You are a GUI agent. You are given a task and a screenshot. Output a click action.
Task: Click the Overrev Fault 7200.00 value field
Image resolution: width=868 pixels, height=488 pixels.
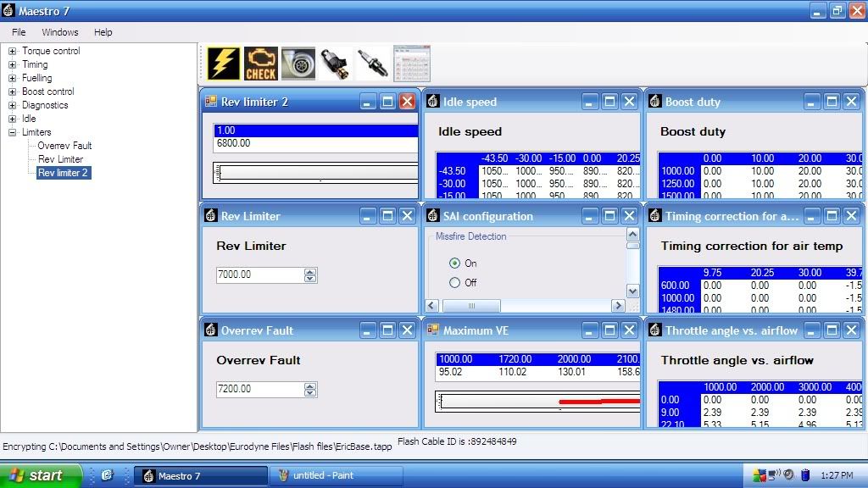pos(259,389)
